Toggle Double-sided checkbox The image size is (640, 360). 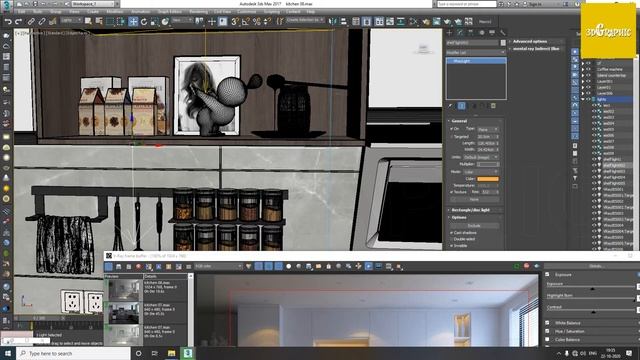pyautogui.click(x=452, y=239)
